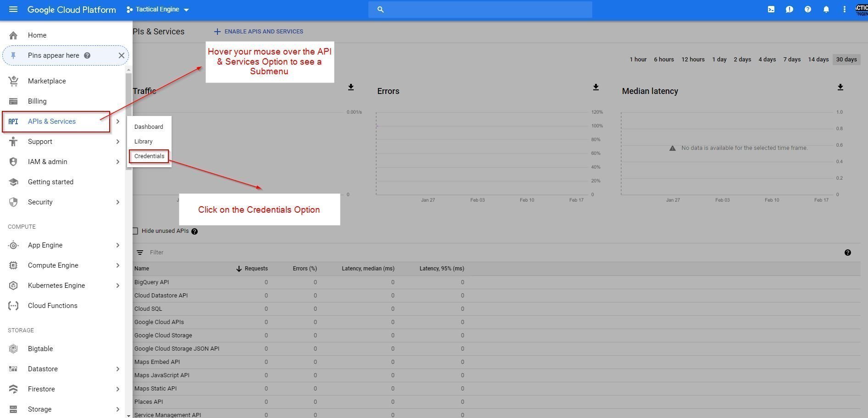Screen dimensions: 868x418
Task: Open the three-dot settings menu in top bar
Action: point(844,9)
